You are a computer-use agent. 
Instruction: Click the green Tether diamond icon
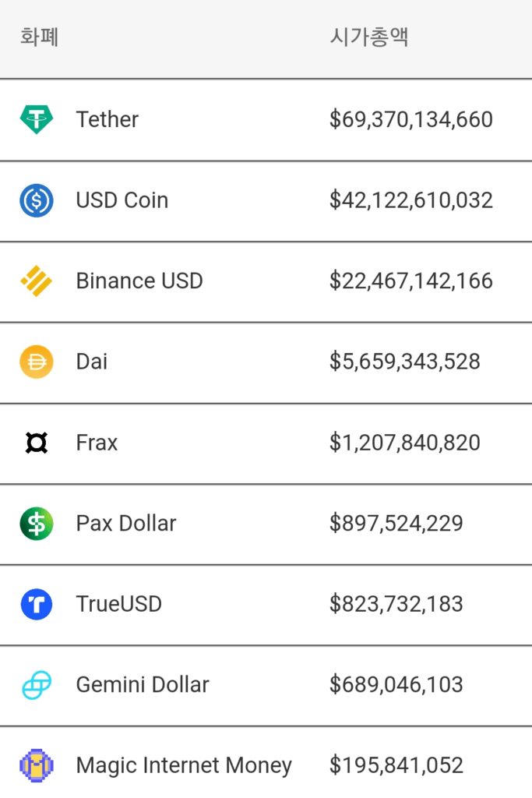(36, 119)
